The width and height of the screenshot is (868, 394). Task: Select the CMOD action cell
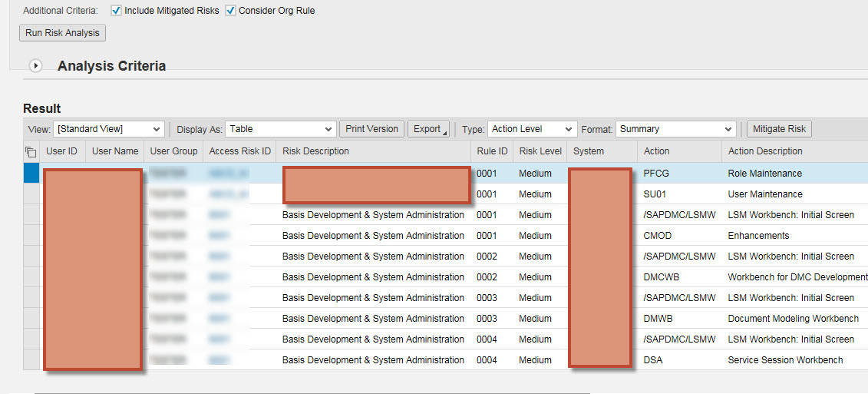[680, 236]
